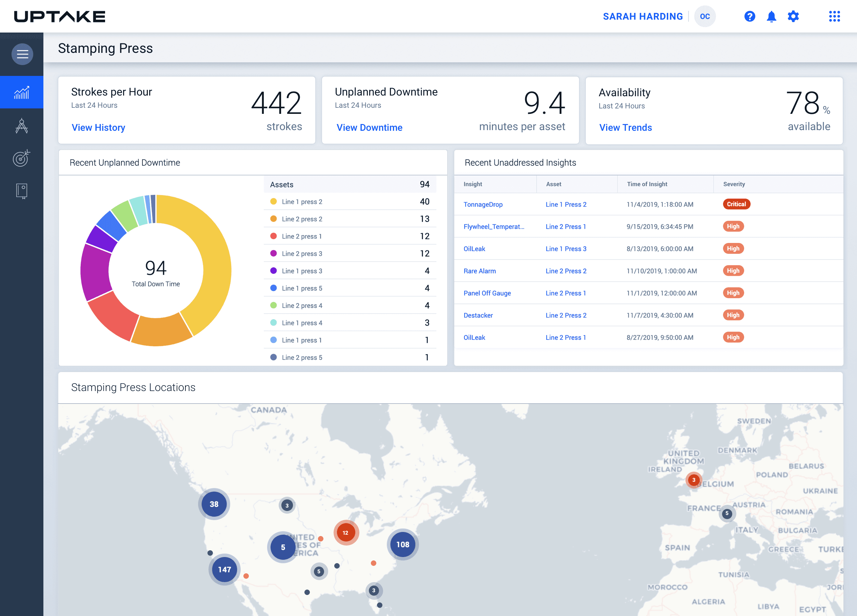
Task: Open View Downtime link
Action: [369, 128]
